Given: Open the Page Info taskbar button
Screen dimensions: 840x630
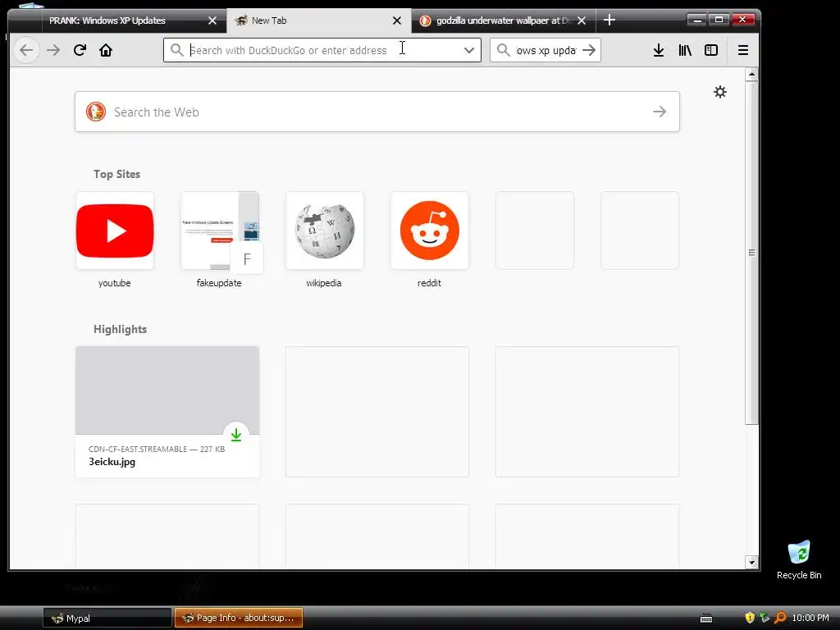Looking at the screenshot, I should pyautogui.click(x=239, y=619).
